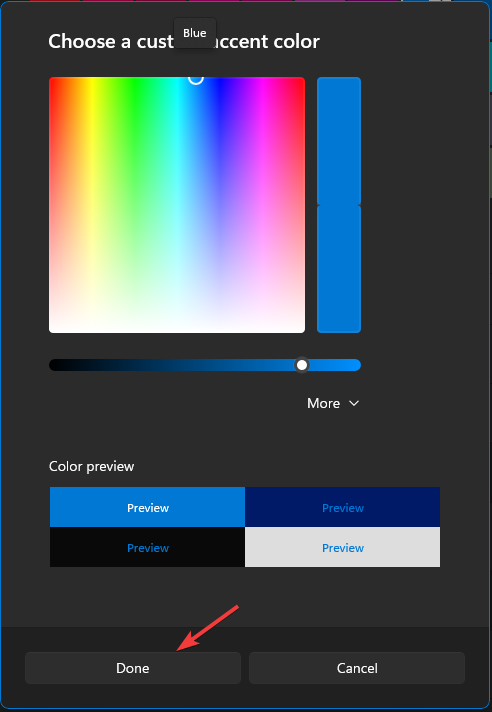Click the Choose a custom accent color heading
The width and height of the screenshot is (492, 712).
(184, 41)
